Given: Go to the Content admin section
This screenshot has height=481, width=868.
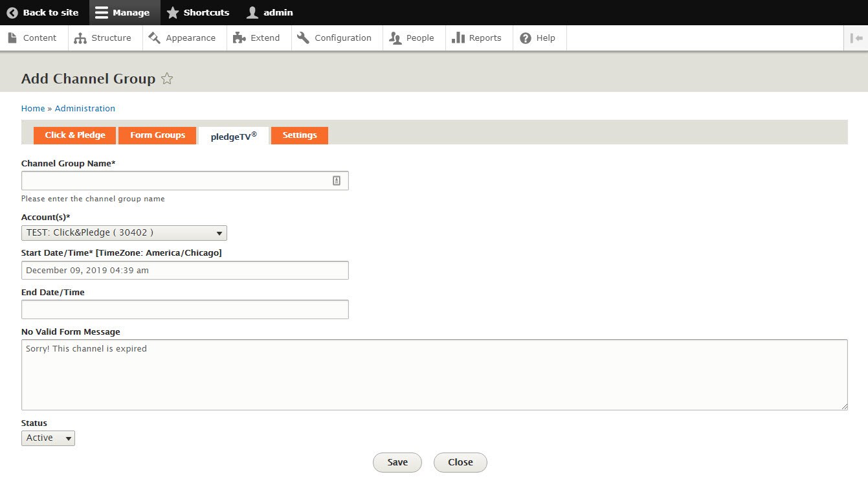Looking at the screenshot, I should click(34, 38).
